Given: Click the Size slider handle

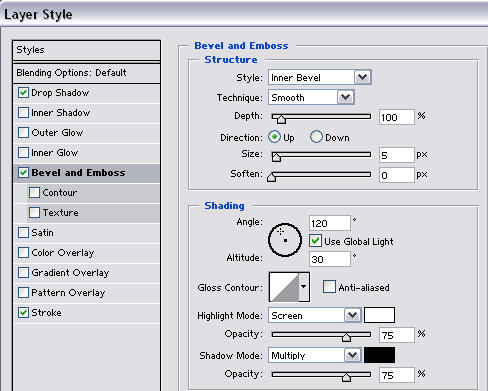Looking at the screenshot, I should pos(276,157).
